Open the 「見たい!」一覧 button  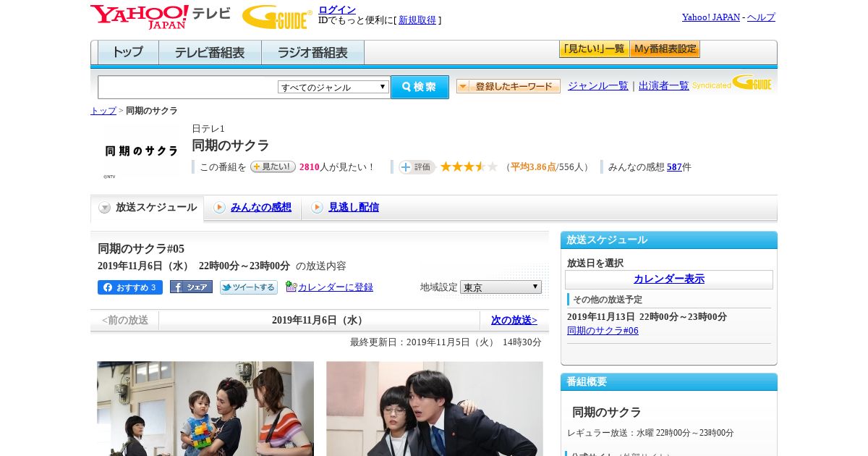594,49
